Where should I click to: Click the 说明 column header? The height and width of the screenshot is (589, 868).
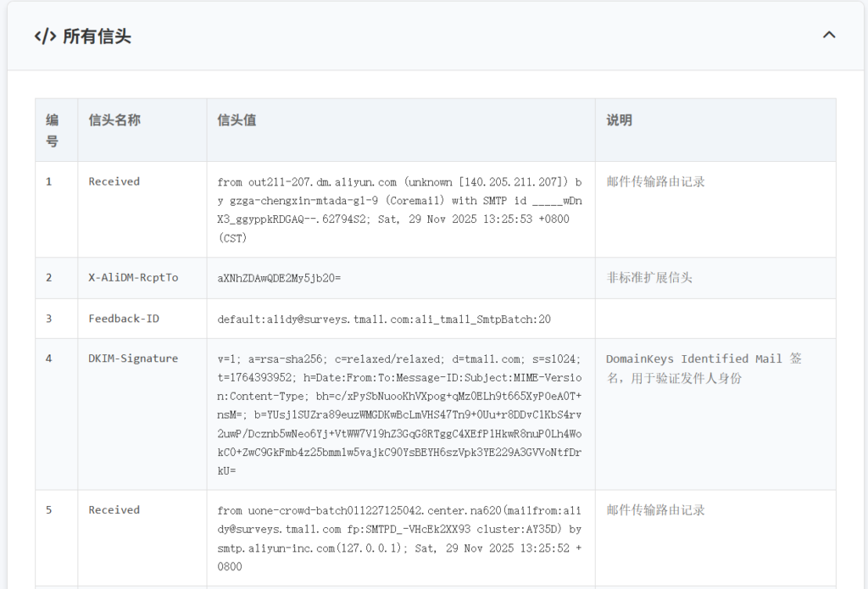tap(619, 120)
